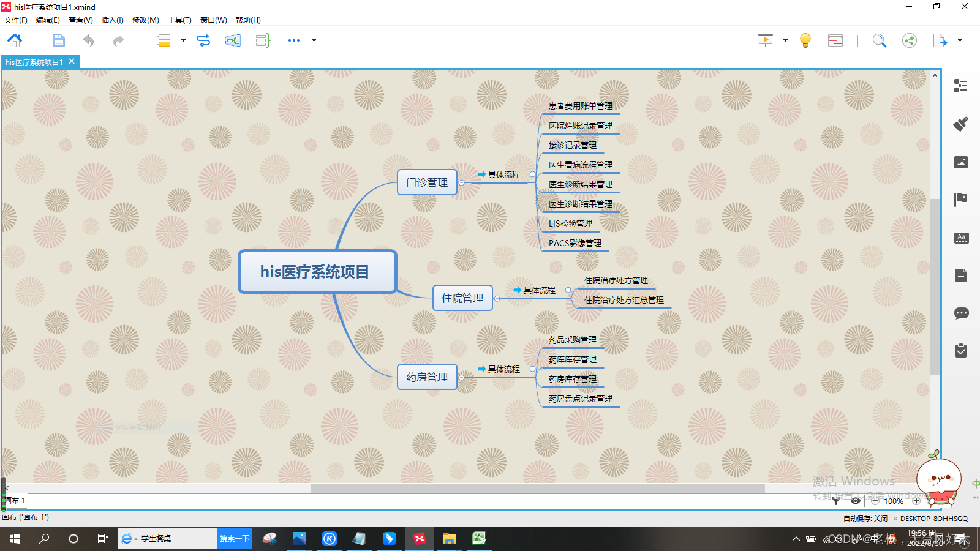Insert a new topic via toolbar

pyautogui.click(x=164, y=40)
